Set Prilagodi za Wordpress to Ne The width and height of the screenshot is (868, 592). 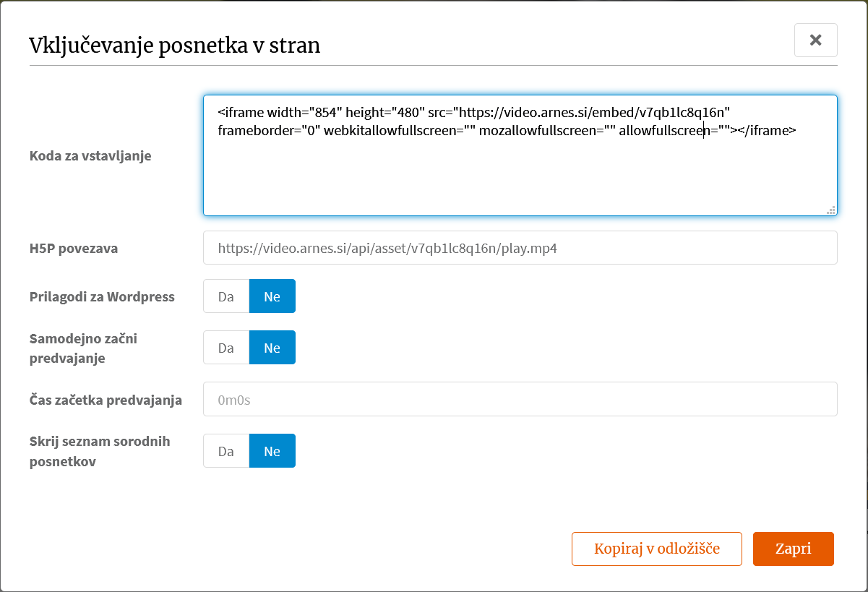pyautogui.click(x=272, y=296)
